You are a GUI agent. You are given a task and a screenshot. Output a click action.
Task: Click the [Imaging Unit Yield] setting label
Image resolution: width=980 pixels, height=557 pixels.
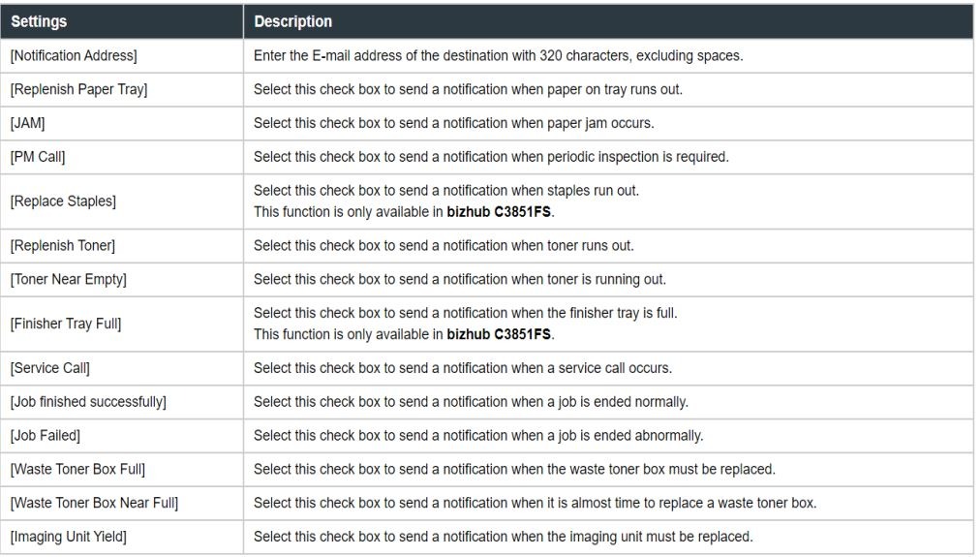(x=68, y=537)
